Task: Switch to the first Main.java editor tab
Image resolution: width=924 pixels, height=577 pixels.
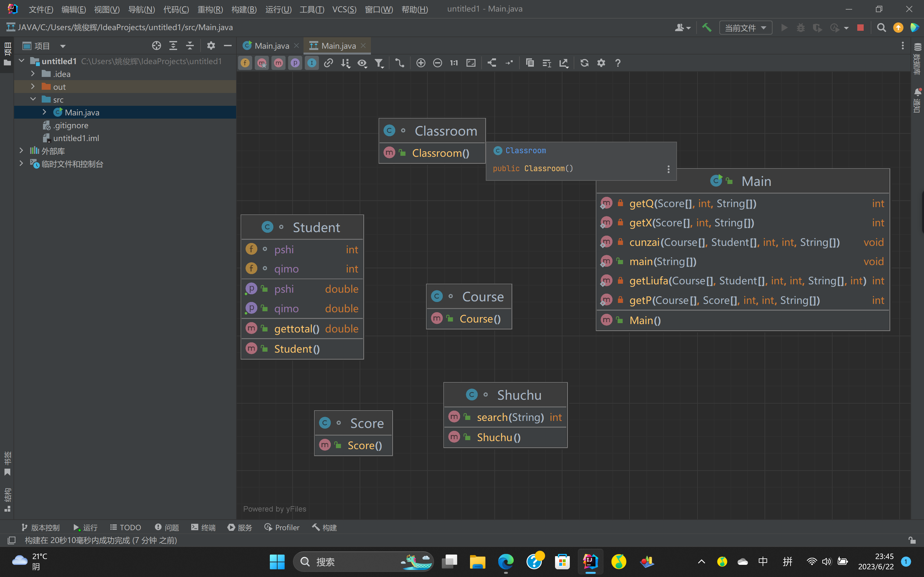Action: pyautogui.click(x=271, y=46)
